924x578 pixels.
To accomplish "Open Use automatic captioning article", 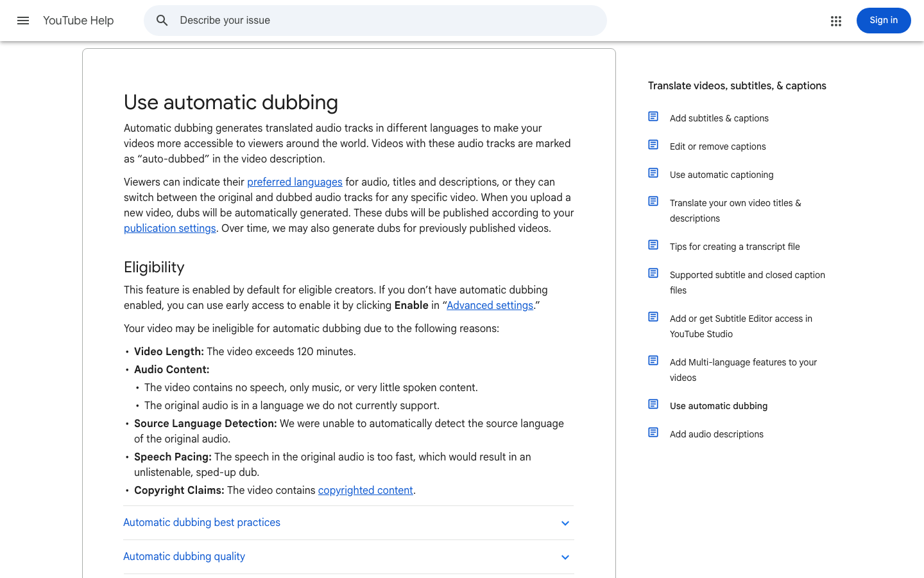I will pos(722,175).
